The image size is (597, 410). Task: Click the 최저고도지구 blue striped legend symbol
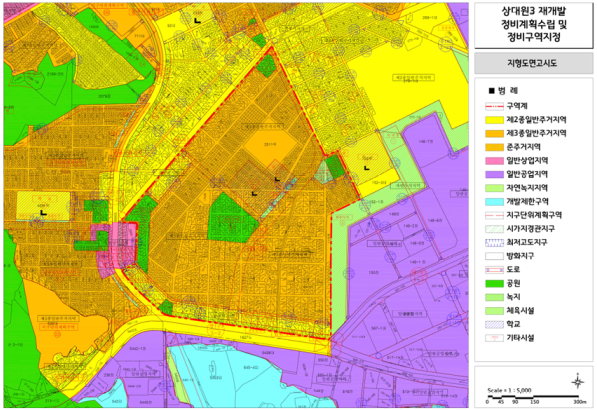pyautogui.click(x=494, y=243)
